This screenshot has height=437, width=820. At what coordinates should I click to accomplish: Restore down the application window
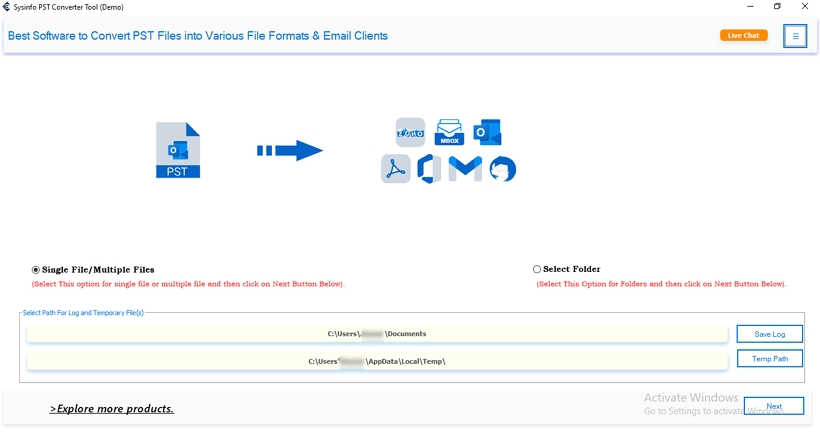pyautogui.click(x=777, y=7)
